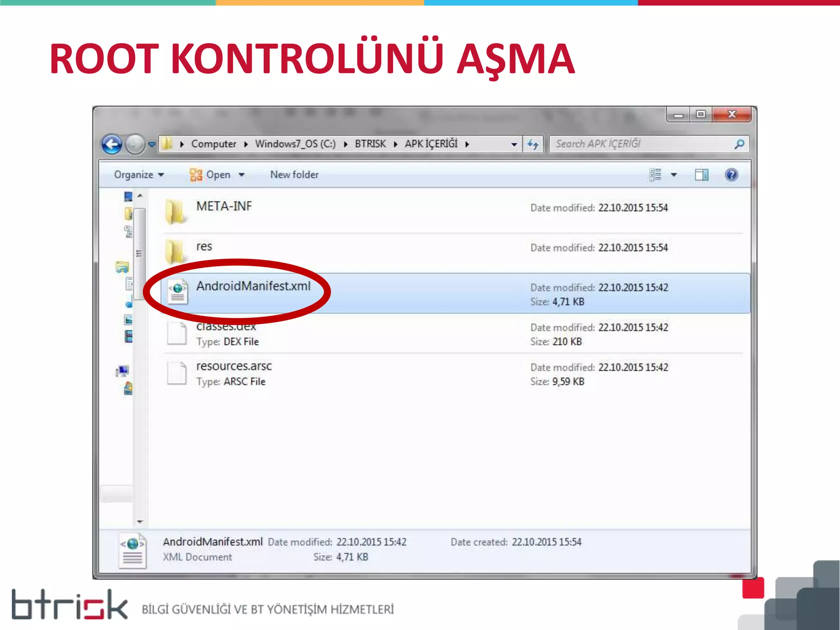Click Date created value in details pane
840x630 pixels.
click(x=546, y=542)
